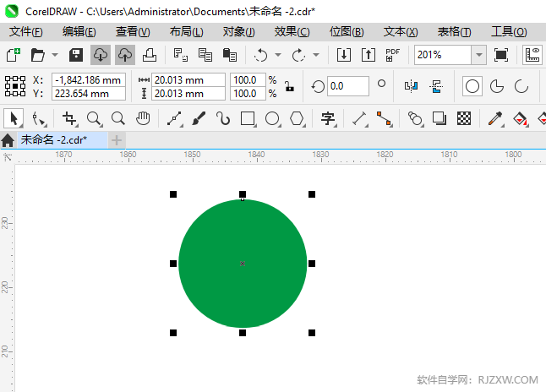
Task: Select the Arc shape mode
Action: point(521,86)
